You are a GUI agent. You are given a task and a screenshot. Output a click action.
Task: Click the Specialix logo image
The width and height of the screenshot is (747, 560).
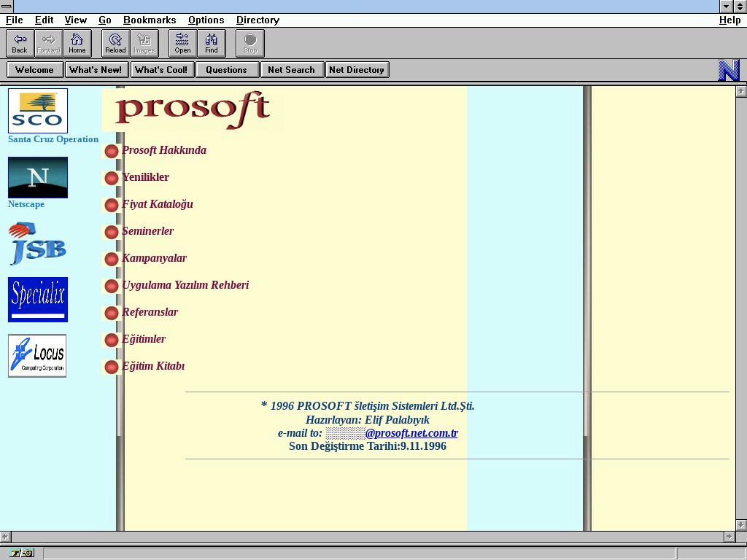coord(38,299)
